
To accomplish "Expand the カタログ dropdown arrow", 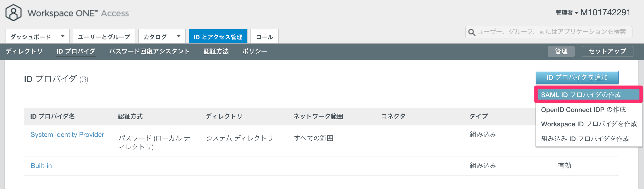I will click(179, 36).
